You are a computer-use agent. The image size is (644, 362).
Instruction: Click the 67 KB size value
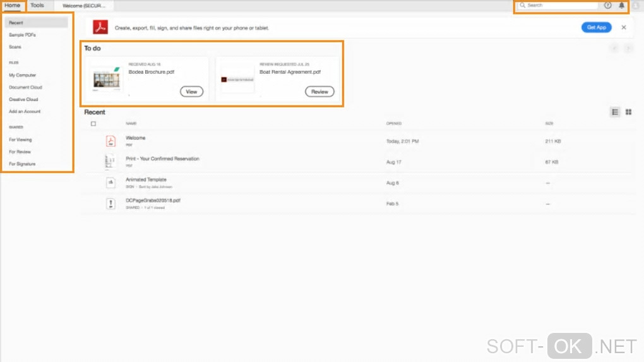click(552, 162)
